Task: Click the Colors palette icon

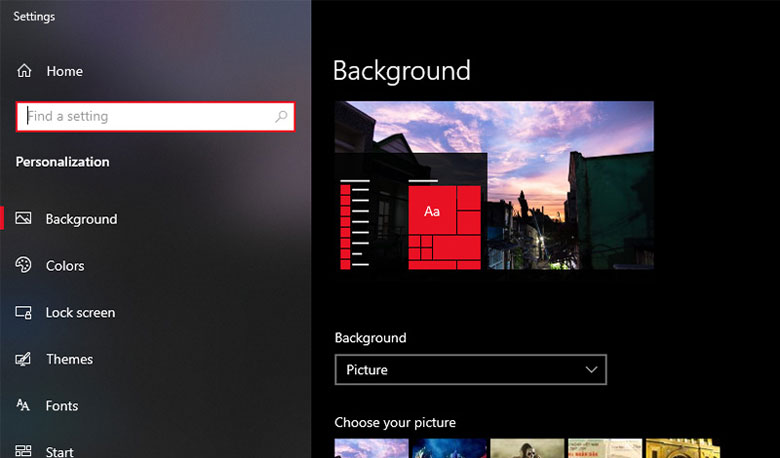Action: click(24, 265)
